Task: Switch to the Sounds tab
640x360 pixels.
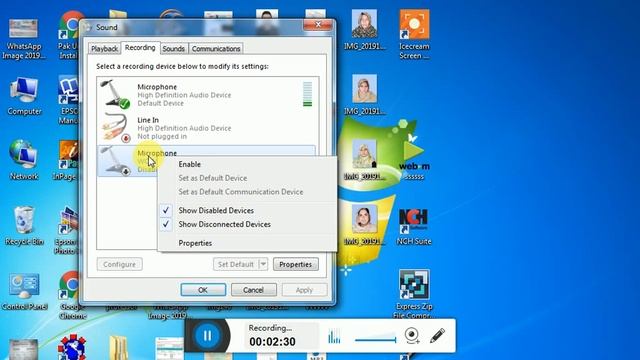Action: [x=173, y=49]
